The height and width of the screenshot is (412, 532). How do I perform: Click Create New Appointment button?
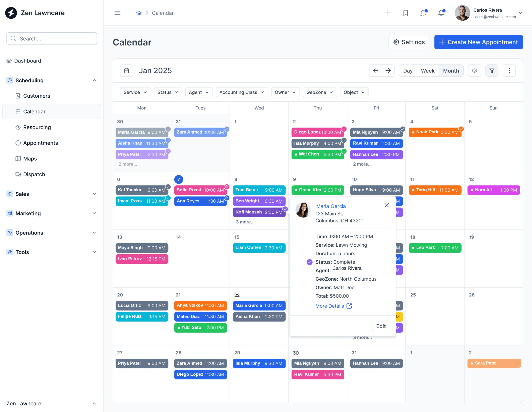pyautogui.click(x=478, y=42)
